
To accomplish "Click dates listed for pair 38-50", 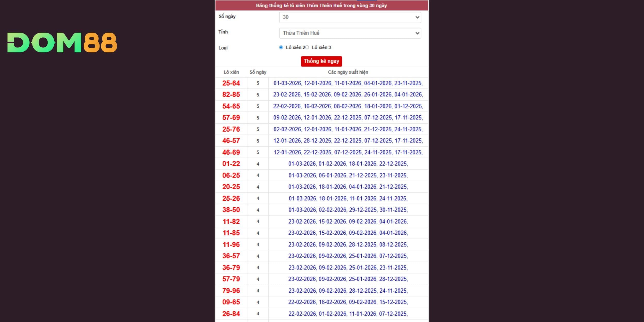I will coord(348,210).
